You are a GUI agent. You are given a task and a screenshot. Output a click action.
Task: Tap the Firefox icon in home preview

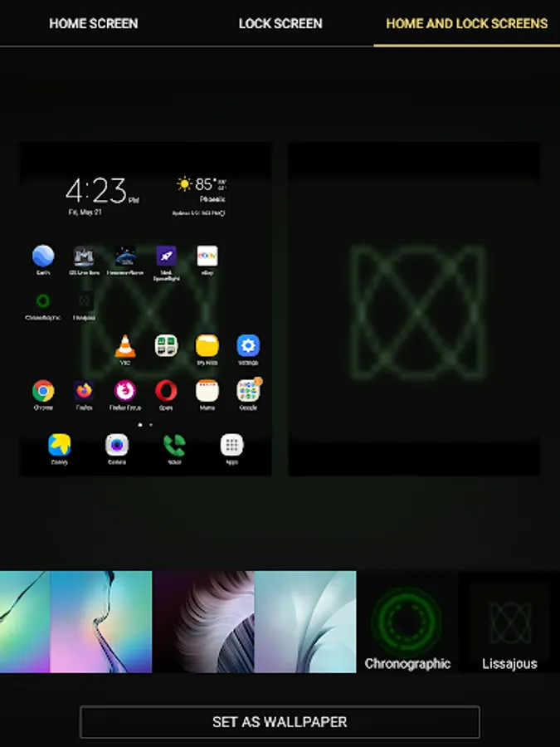coord(85,391)
